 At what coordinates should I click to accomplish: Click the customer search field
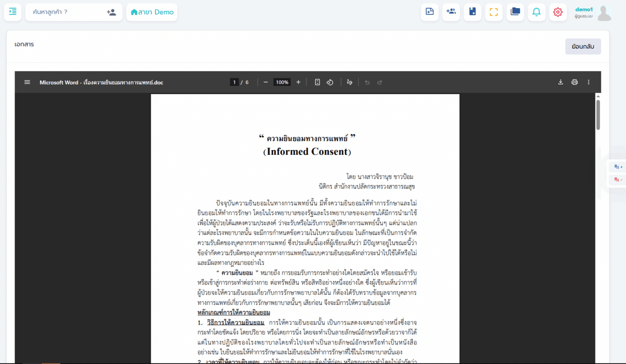[66, 12]
